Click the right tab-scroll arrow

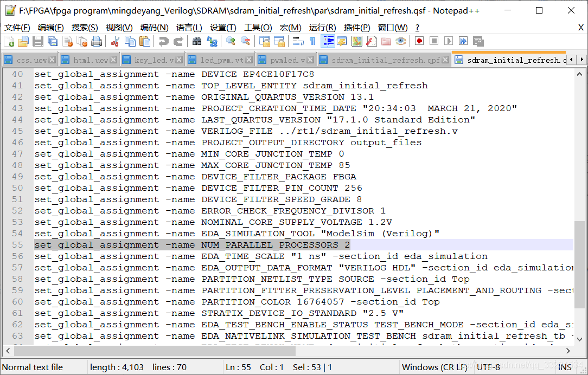581,60
